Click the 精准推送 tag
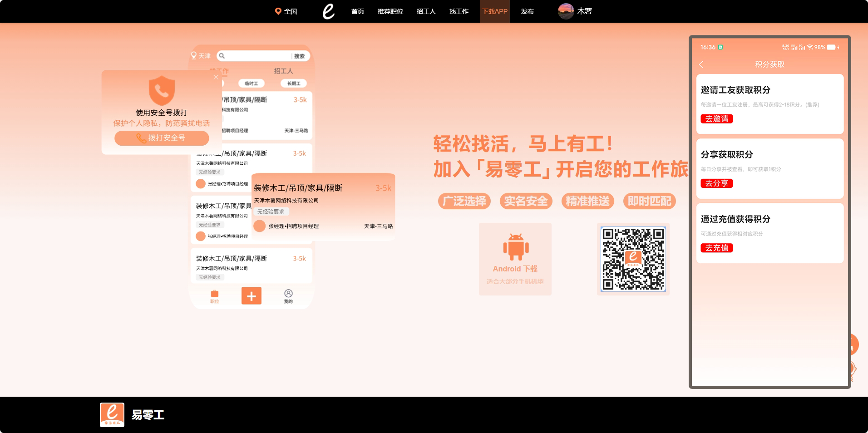Image resolution: width=868 pixels, height=433 pixels. 588,201
